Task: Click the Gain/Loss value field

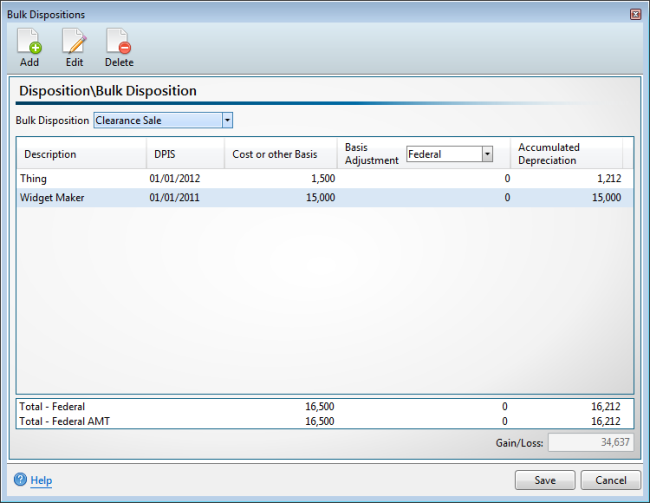Action: (589, 442)
